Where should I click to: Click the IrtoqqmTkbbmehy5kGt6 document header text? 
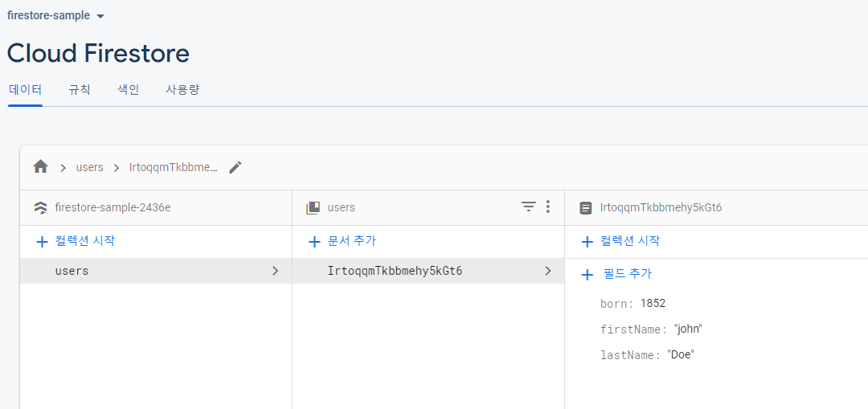pyautogui.click(x=661, y=207)
